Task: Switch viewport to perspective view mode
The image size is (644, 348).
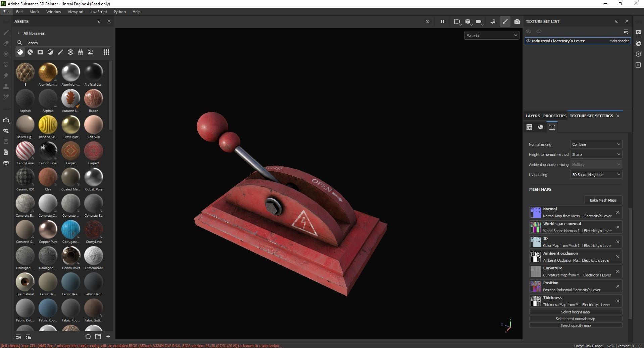Action: coord(457,21)
